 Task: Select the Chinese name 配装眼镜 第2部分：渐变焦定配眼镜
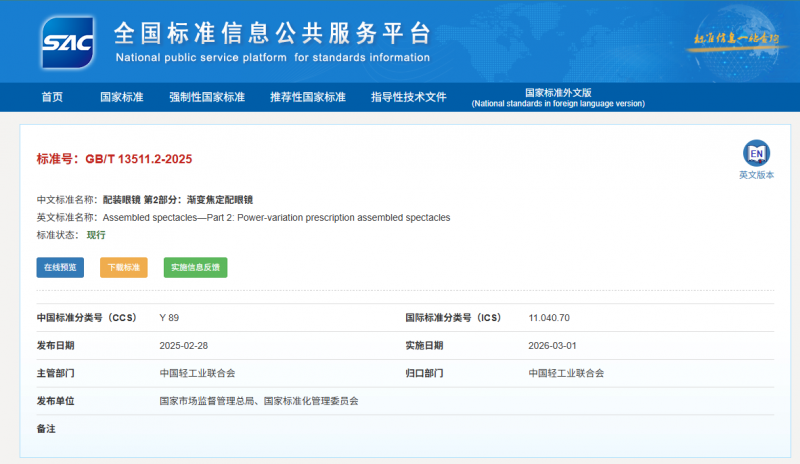coord(178,200)
